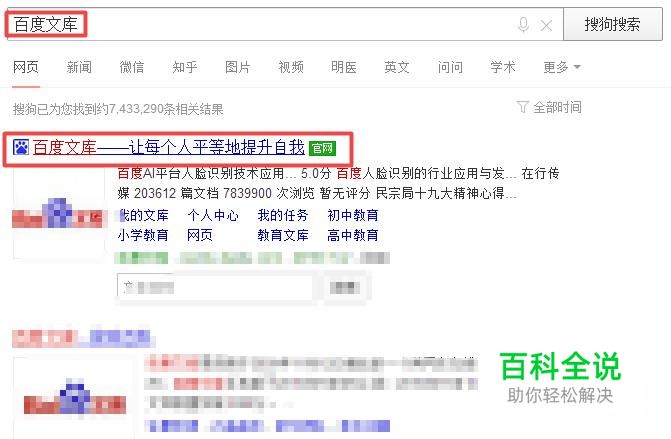This screenshot has width=671, height=439.
Task: Open the 小学教育 sublink
Action: [x=143, y=235]
